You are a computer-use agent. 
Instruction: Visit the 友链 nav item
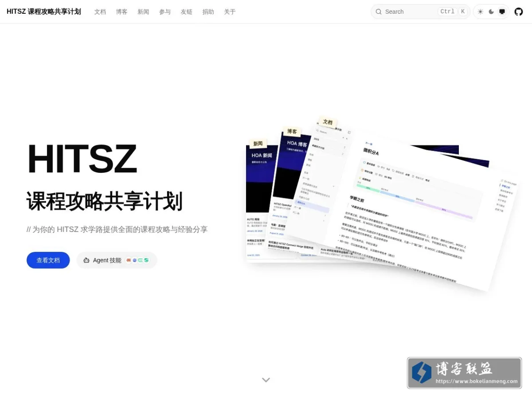point(187,12)
